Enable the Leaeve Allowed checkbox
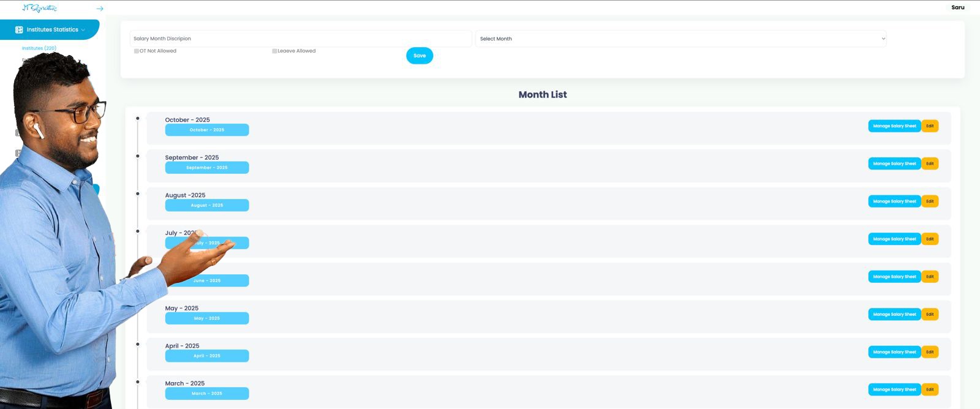 click(274, 51)
